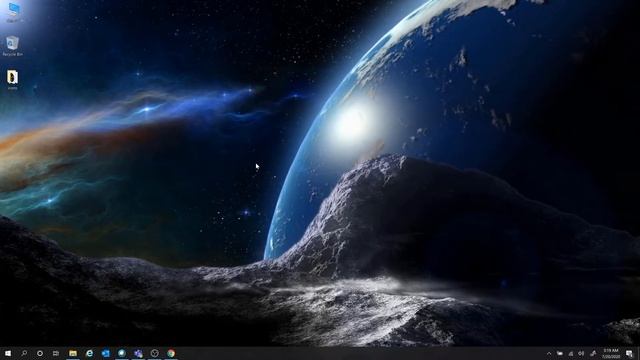Open the volume control tray icon
Viewport: 640px width, 360px height.
[x=581, y=353]
